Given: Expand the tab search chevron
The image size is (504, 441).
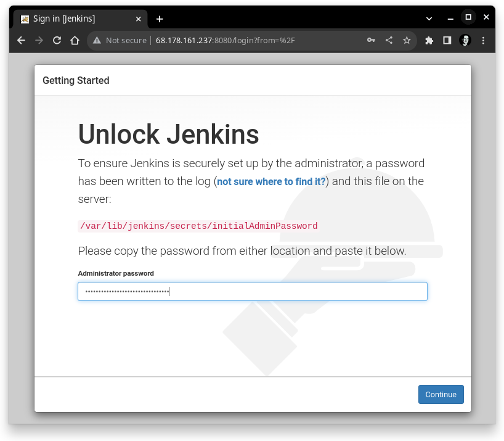Looking at the screenshot, I should [x=429, y=19].
